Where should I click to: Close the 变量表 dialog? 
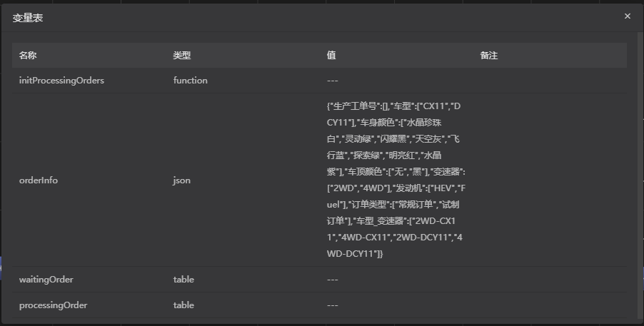(x=627, y=16)
